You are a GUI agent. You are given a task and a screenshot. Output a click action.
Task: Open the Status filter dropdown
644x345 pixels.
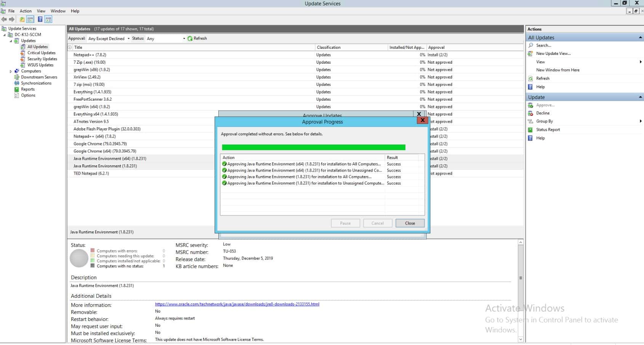pos(183,38)
